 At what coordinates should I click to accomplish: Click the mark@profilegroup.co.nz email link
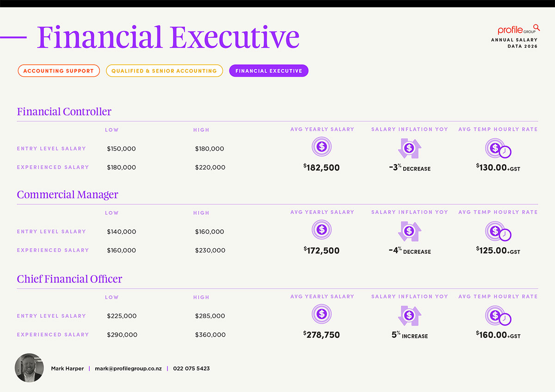point(128,368)
